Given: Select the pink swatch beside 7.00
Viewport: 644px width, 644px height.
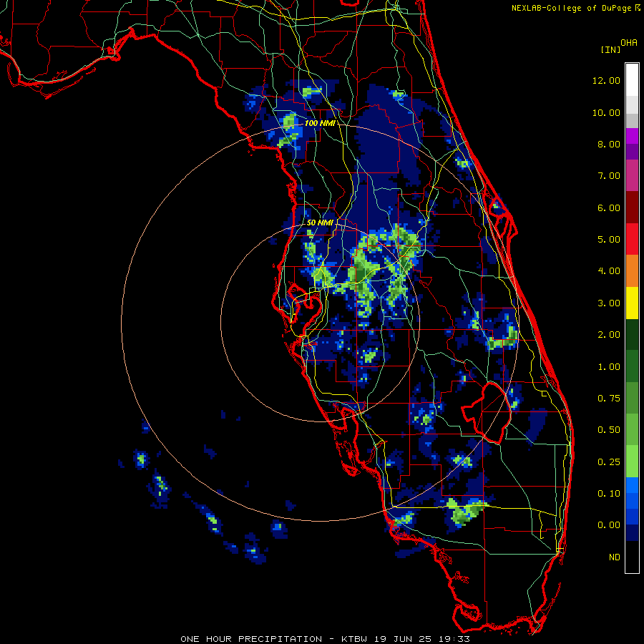Looking at the screenshot, I should point(632,176).
